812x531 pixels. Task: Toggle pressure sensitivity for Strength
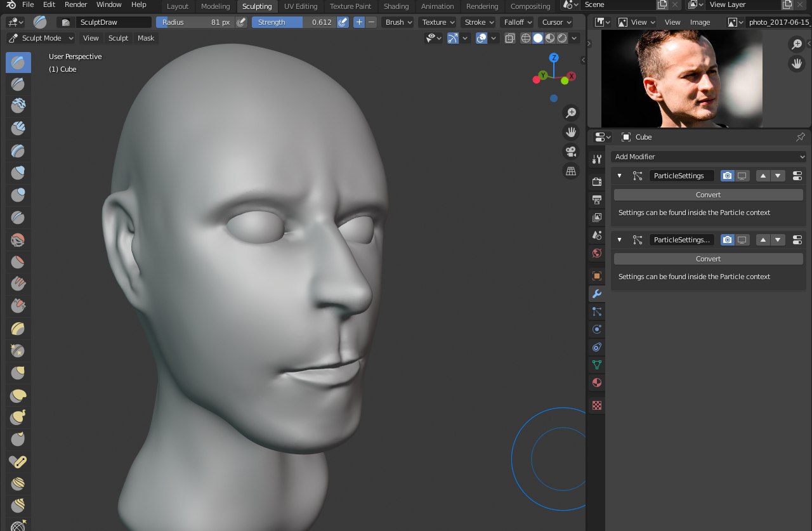[343, 22]
